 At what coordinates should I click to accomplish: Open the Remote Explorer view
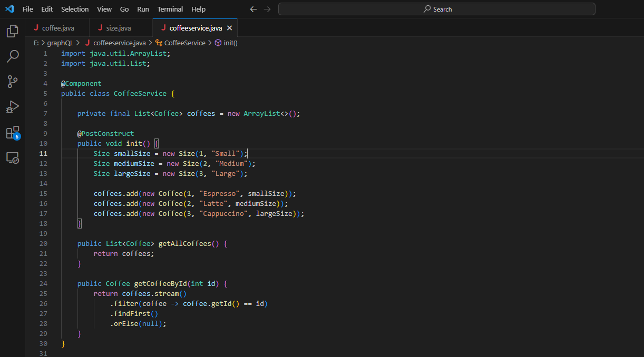click(13, 157)
